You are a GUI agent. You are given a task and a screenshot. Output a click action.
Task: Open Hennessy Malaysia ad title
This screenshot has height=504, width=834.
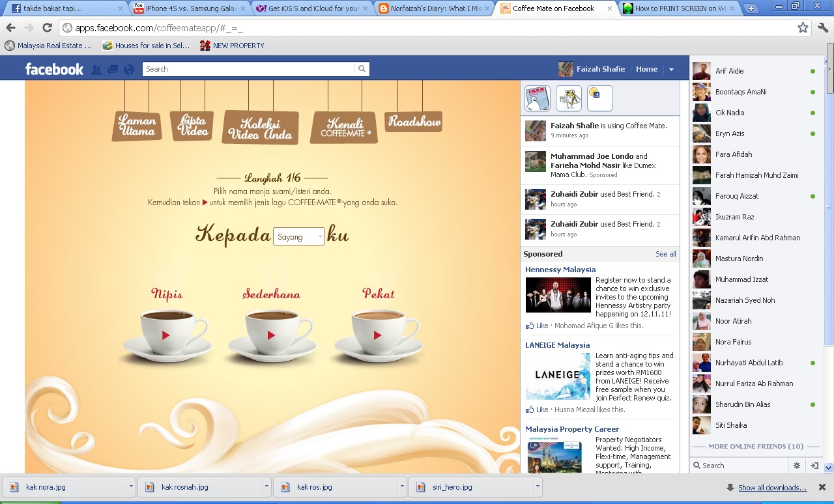560,270
